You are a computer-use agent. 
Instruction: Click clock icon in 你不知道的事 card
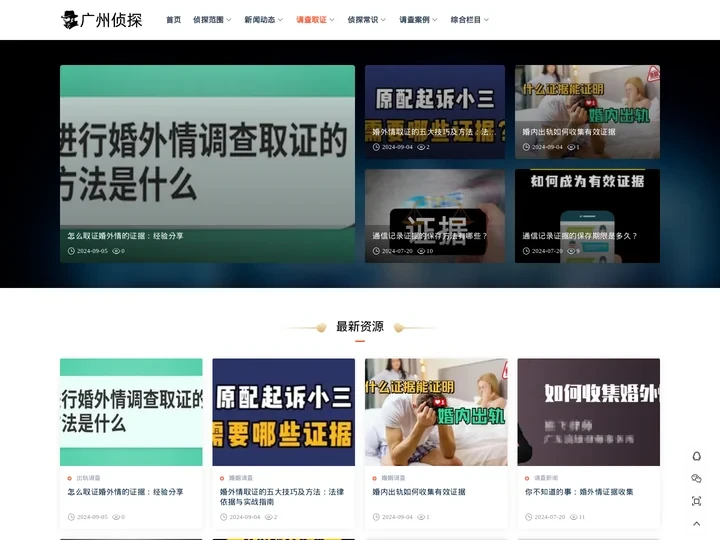(529, 517)
